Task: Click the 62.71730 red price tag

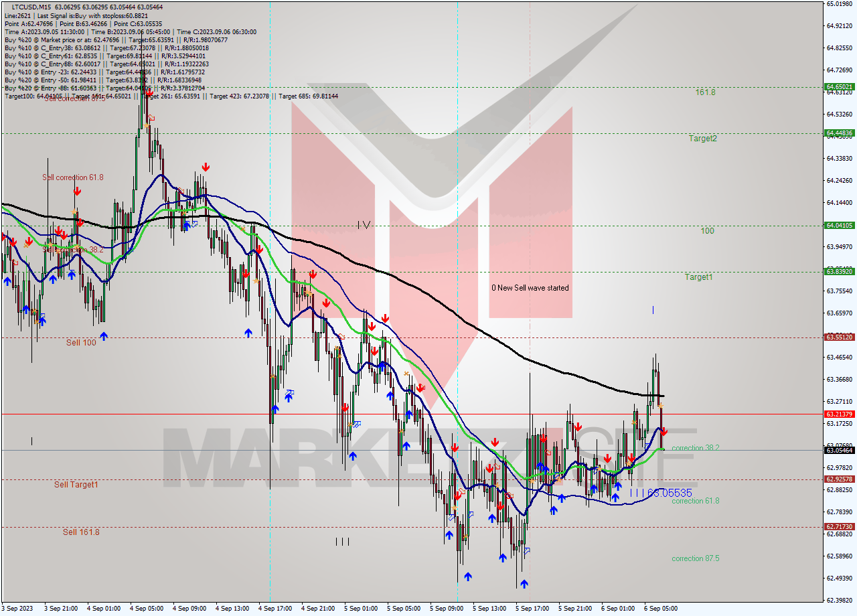Action: (839, 526)
